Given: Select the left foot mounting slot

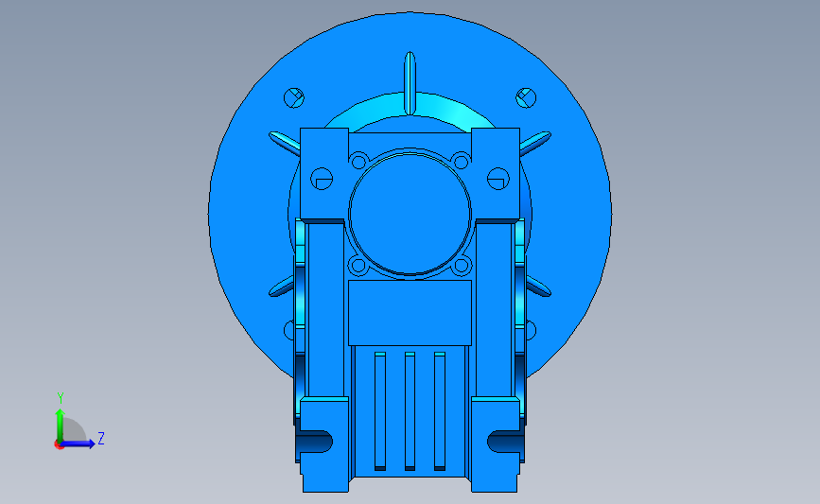Looking at the screenshot, I should 314,442.
